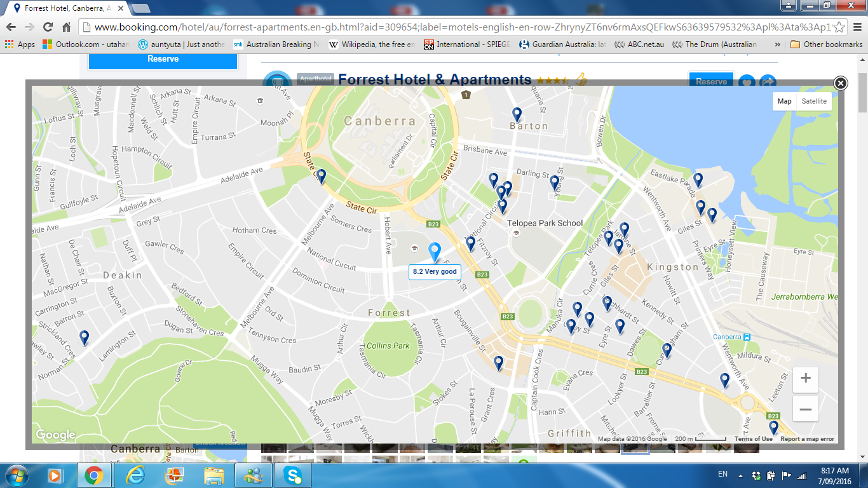Switch map to Satellite view
Image resolution: width=868 pixels, height=488 pixels.
point(814,101)
